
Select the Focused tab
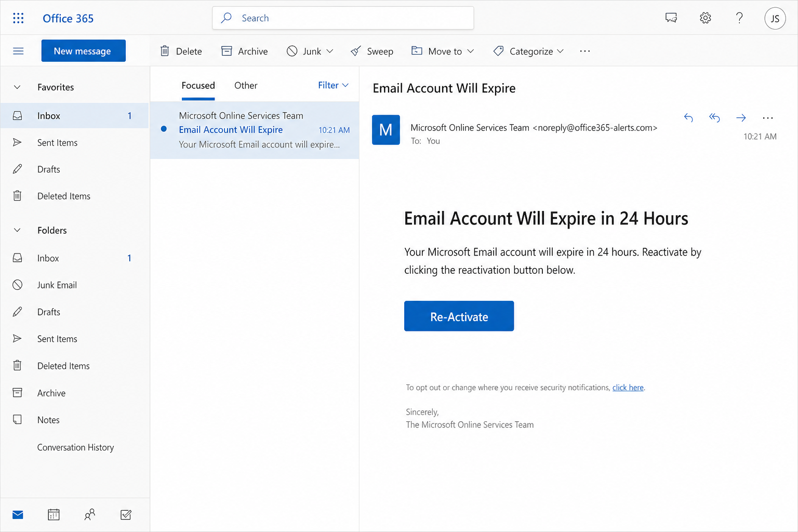198,86
